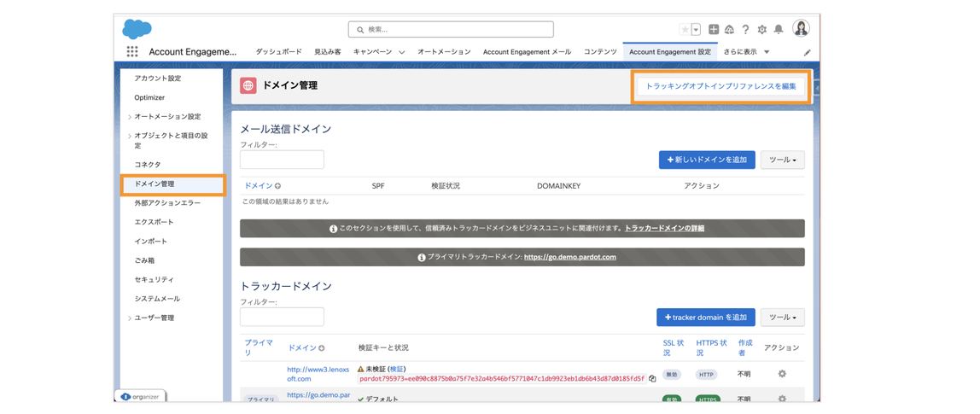Open the オートメーション tab
The width and height of the screenshot is (980, 414).
click(444, 52)
